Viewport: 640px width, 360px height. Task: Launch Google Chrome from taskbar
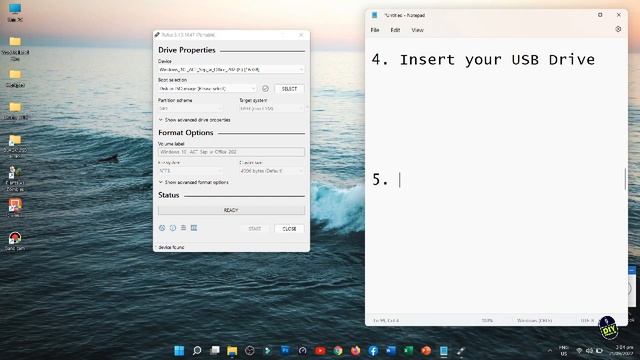pos(338,351)
